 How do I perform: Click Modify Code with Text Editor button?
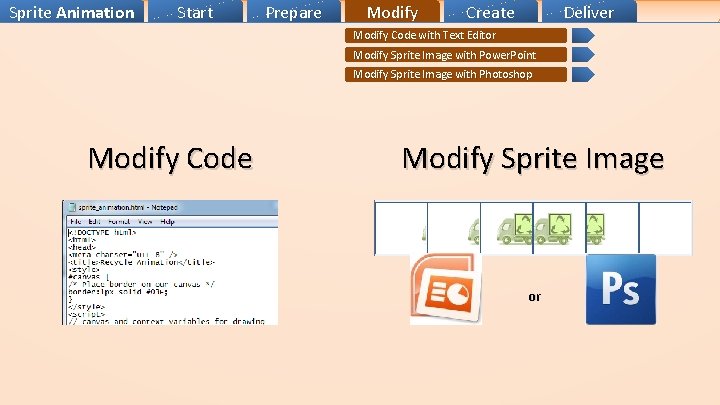click(x=456, y=35)
